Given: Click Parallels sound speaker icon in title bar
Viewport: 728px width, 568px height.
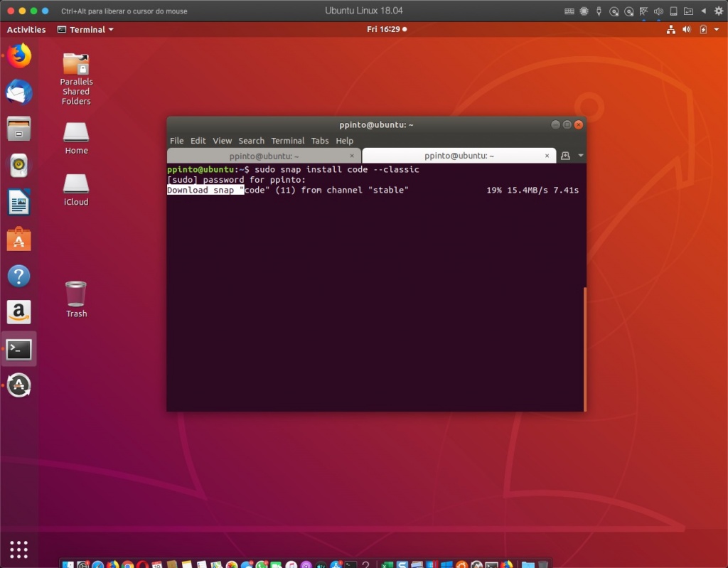Looking at the screenshot, I should tap(658, 11).
